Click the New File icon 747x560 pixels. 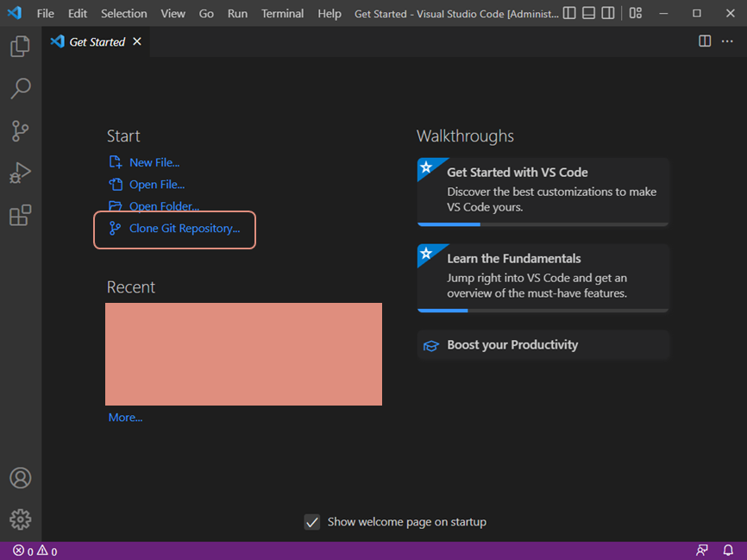coord(116,162)
